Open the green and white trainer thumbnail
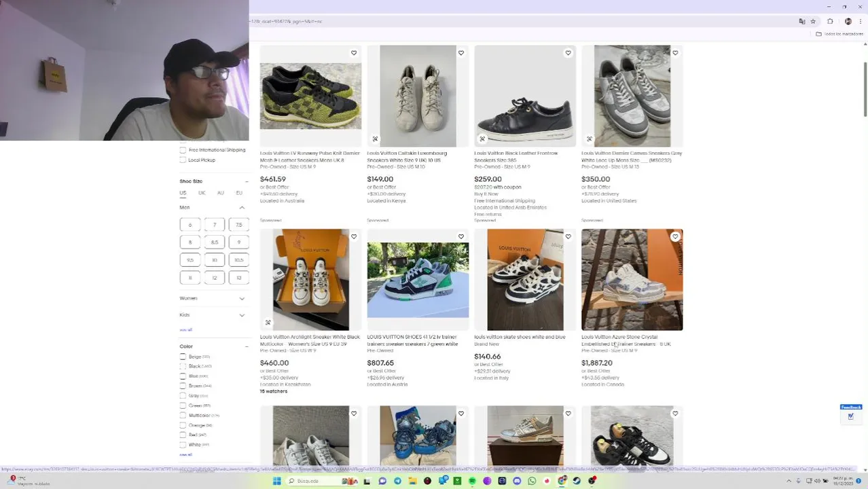This screenshot has width=868, height=489. (418, 280)
